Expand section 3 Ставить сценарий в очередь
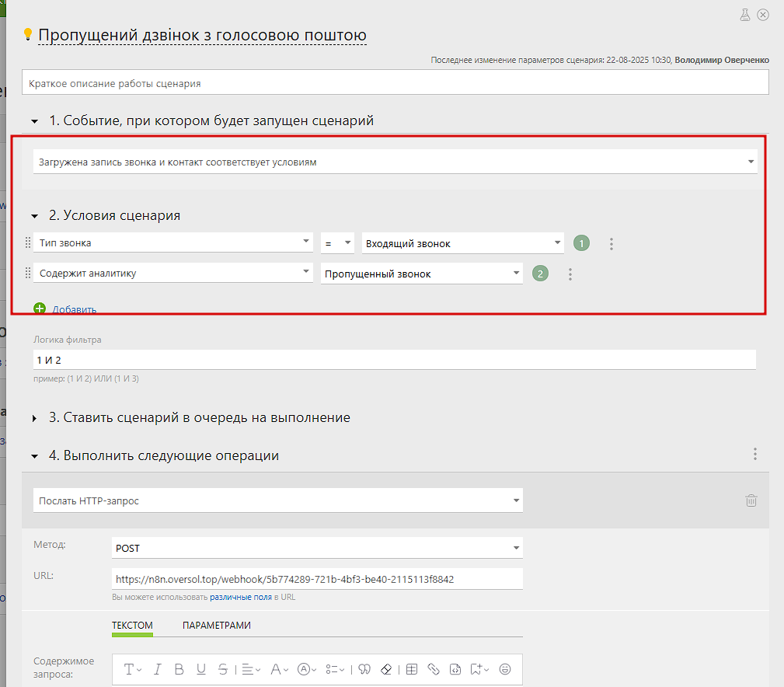Image resolution: width=784 pixels, height=687 pixels. (x=34, y=418)
